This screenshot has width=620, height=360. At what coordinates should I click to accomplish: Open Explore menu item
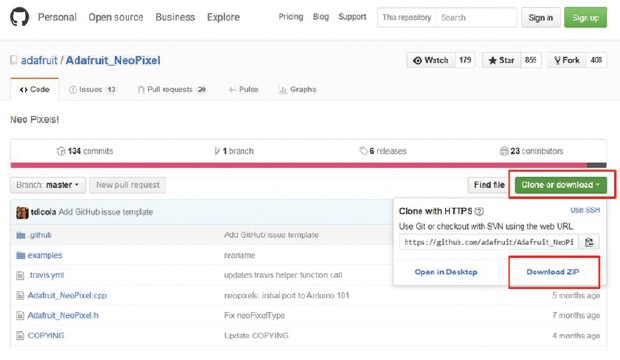tap(223, 17)
